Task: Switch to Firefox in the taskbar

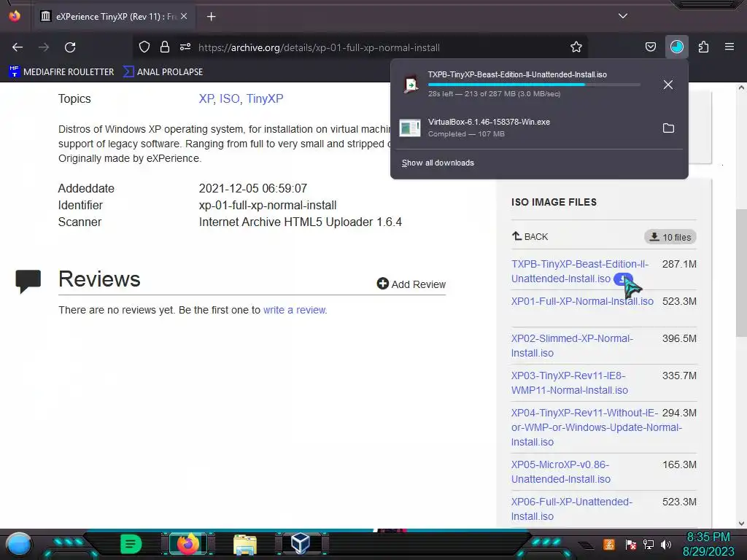Action: point(187,544)
